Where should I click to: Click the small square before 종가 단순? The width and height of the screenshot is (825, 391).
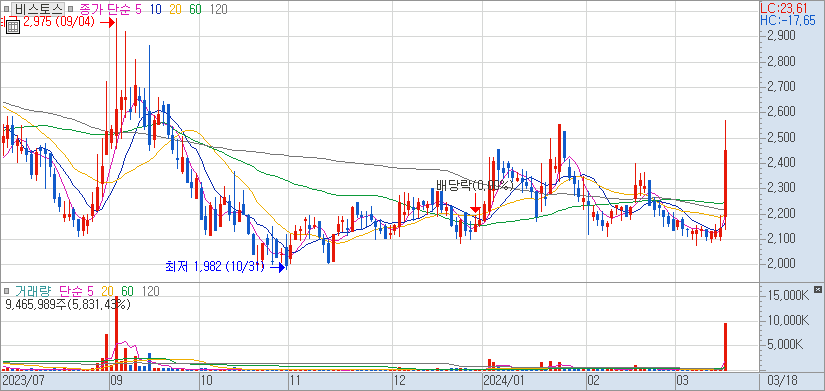pos(71,9)
